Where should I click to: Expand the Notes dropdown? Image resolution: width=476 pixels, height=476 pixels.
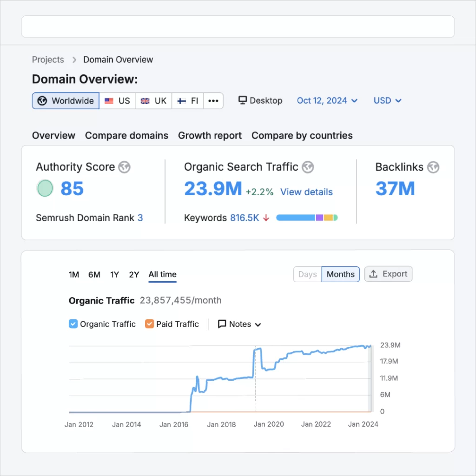click(x=239, y=324)
